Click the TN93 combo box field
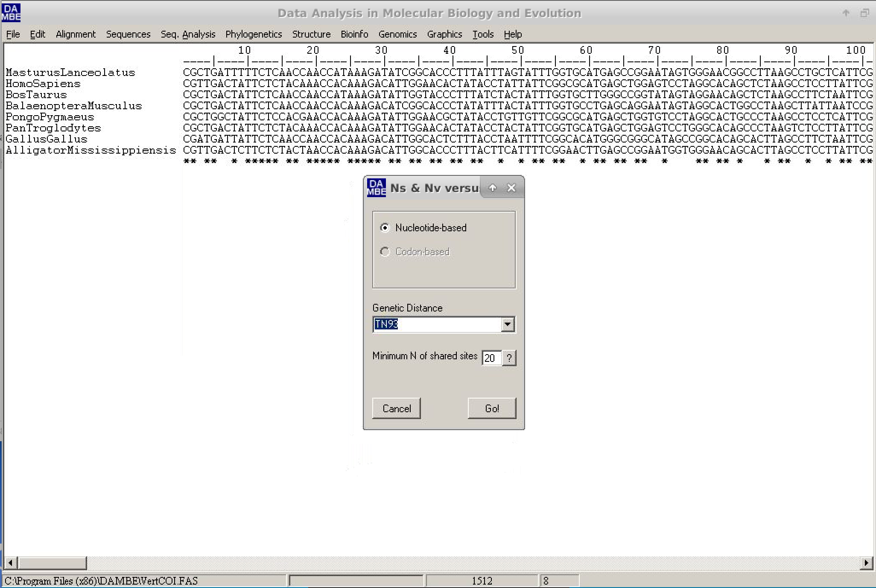Image resolution: width=876 pixels, height=588 pixels. (436, 325)
